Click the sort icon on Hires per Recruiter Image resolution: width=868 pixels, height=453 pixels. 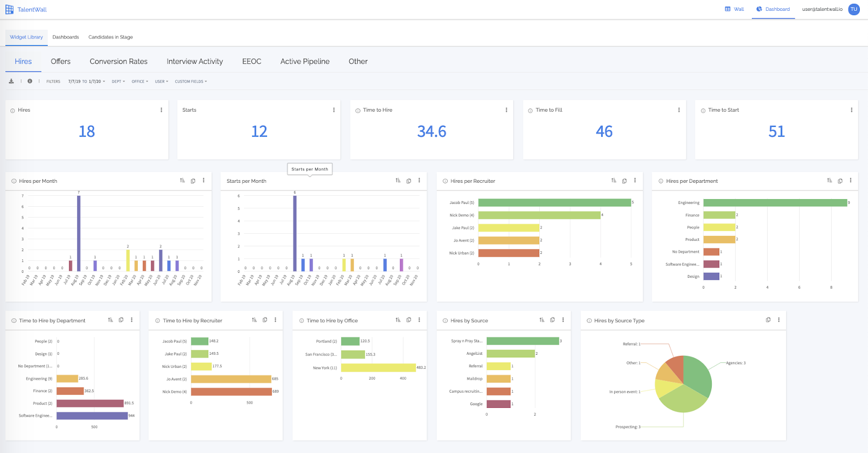[614, 181]
